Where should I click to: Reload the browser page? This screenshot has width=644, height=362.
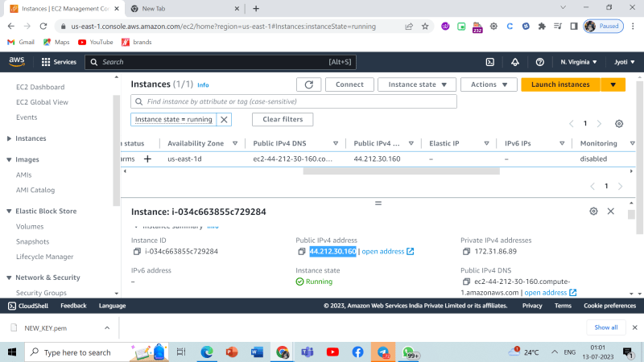pyautogui.click(x=43, y=27)
